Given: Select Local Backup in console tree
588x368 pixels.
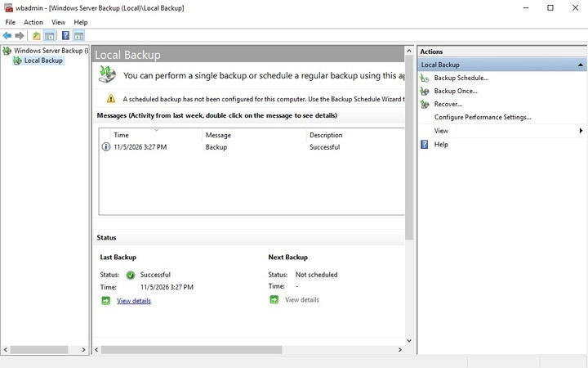Looking at the screenshot, I should click(43, 61).
